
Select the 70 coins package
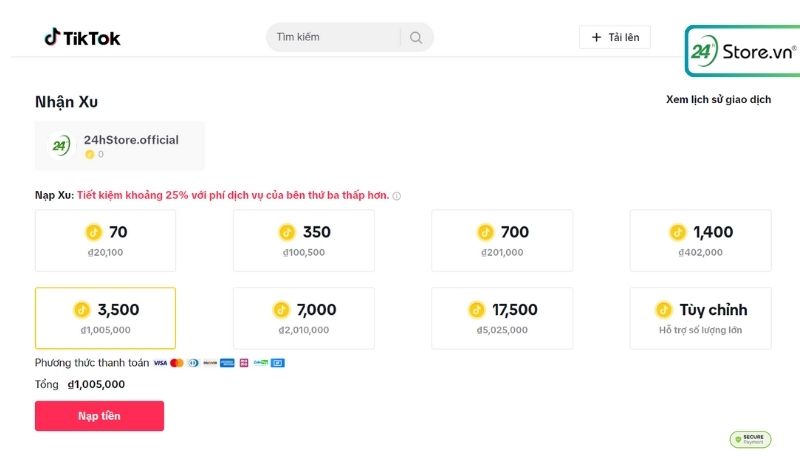[105, 240]
